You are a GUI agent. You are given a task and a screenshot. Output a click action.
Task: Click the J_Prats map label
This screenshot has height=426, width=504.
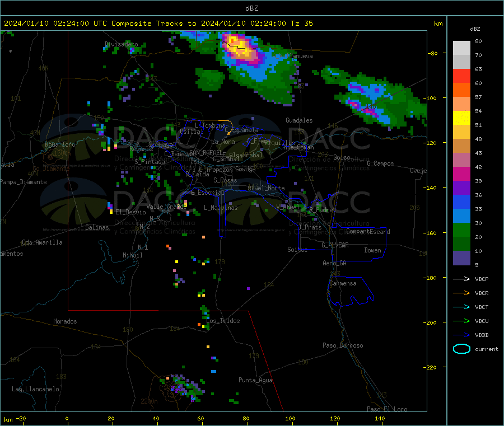tap(310, 227)
